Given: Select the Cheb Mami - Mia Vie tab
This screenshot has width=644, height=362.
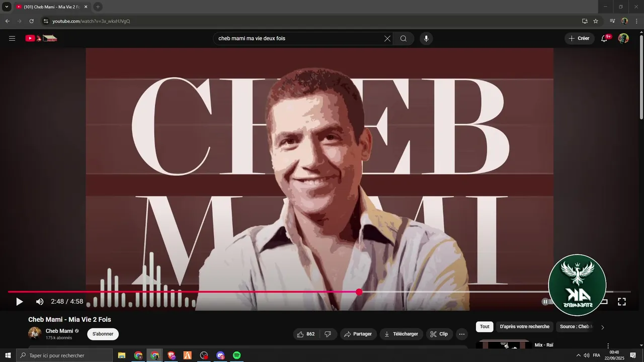Looking at the screenshot, I should 52,7.
